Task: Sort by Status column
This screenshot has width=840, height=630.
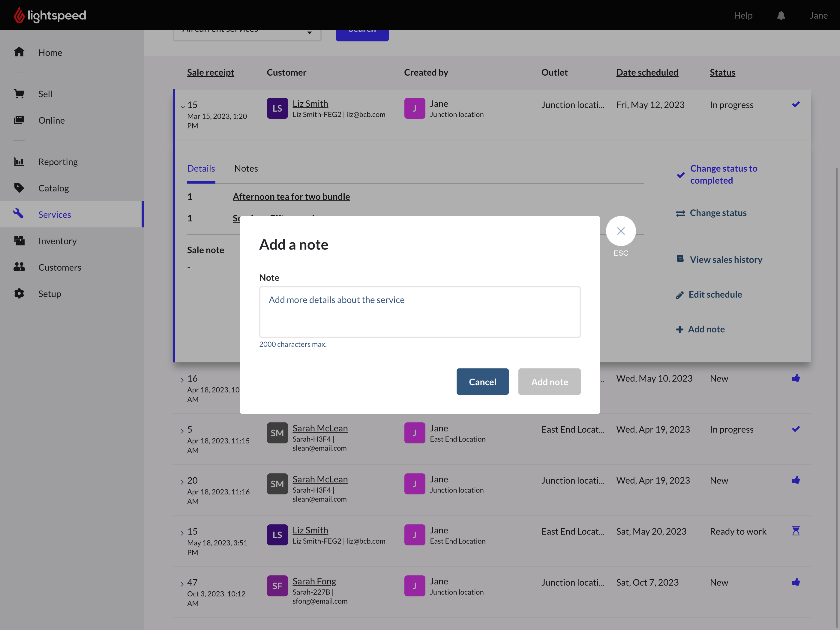Action: pos(722,72)
